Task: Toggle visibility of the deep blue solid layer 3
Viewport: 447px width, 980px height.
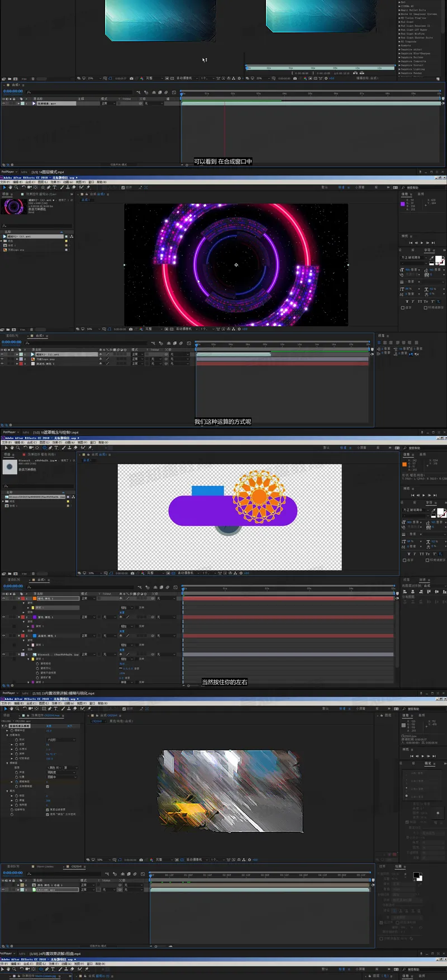Action: [3, 636]
